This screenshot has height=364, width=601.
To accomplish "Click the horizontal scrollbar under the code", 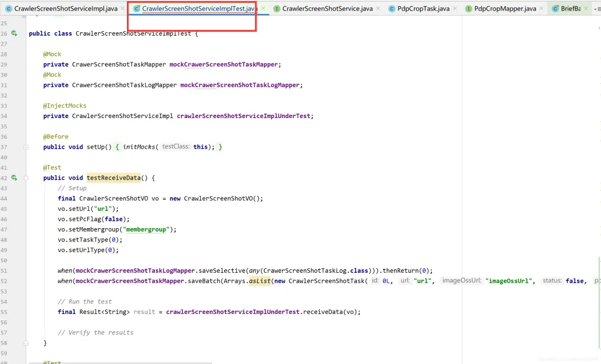I will (x=120, y=362).
